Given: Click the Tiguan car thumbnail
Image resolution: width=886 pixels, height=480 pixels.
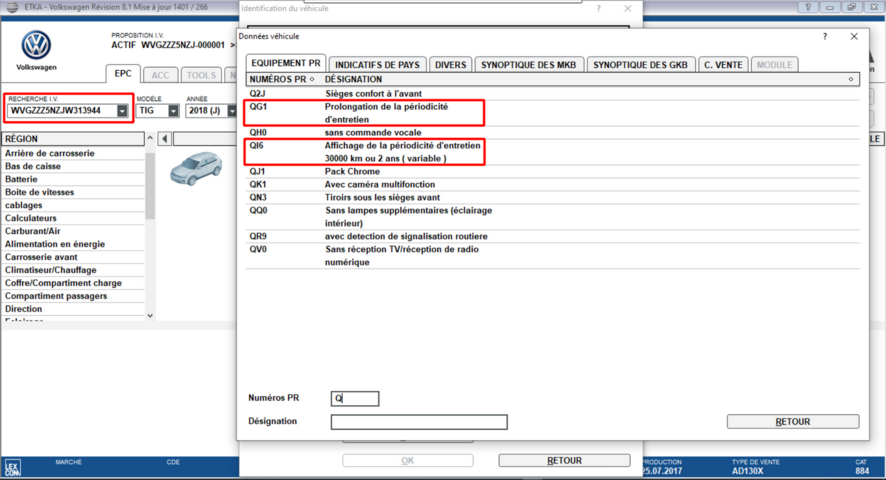Looking at the screenshot, I should pos(196,168).
